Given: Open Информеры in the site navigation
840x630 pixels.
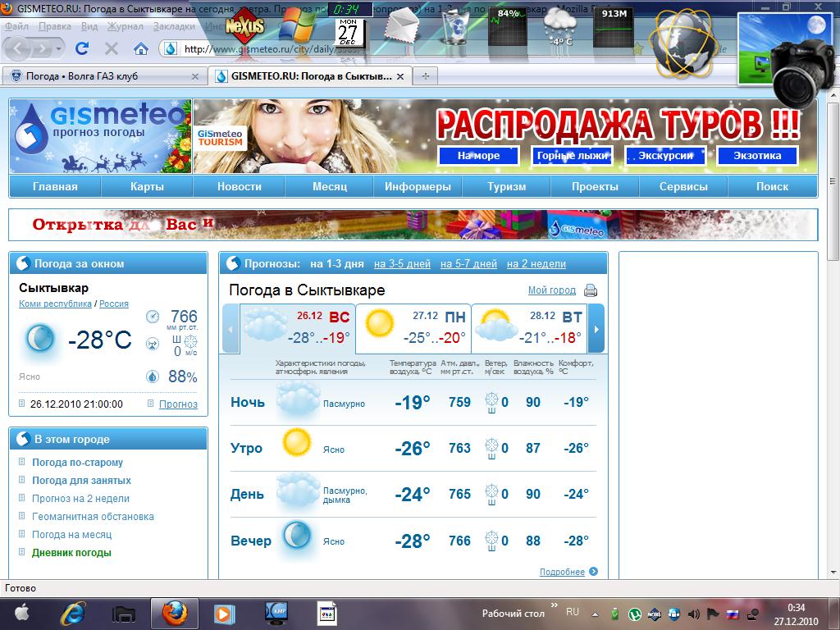Looking at the screenshot, I should (418, 186).
